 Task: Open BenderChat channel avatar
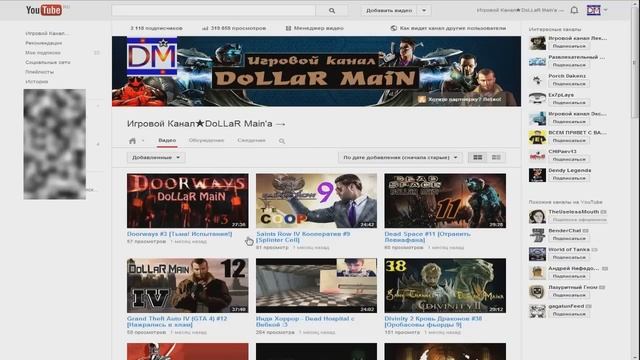pyautogui.click(x=537, y=235)
